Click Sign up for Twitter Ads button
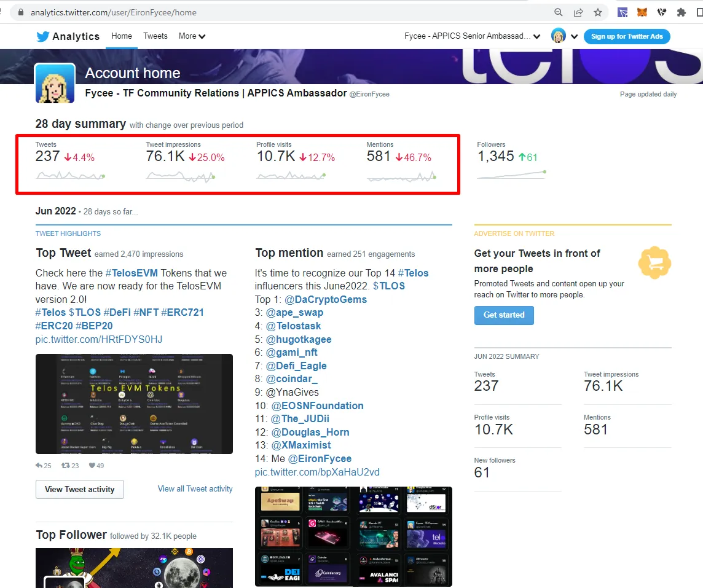Screen dimensions: 703x588 coord(627,36)
